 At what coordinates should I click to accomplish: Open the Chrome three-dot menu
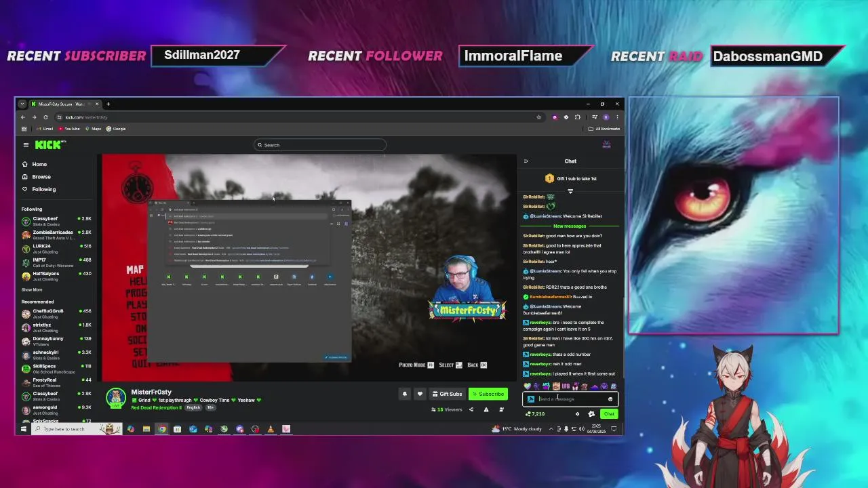pos(616,117)
